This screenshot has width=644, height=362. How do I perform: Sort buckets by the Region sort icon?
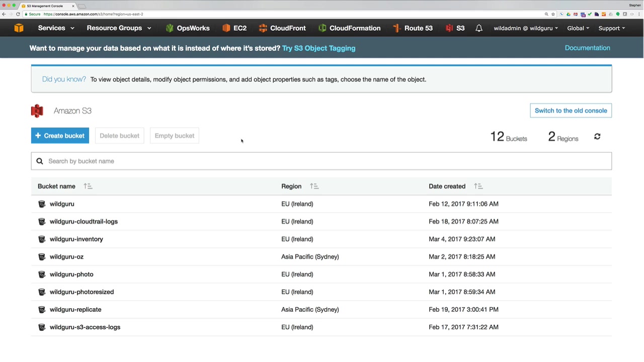click(x=314, y=186)
